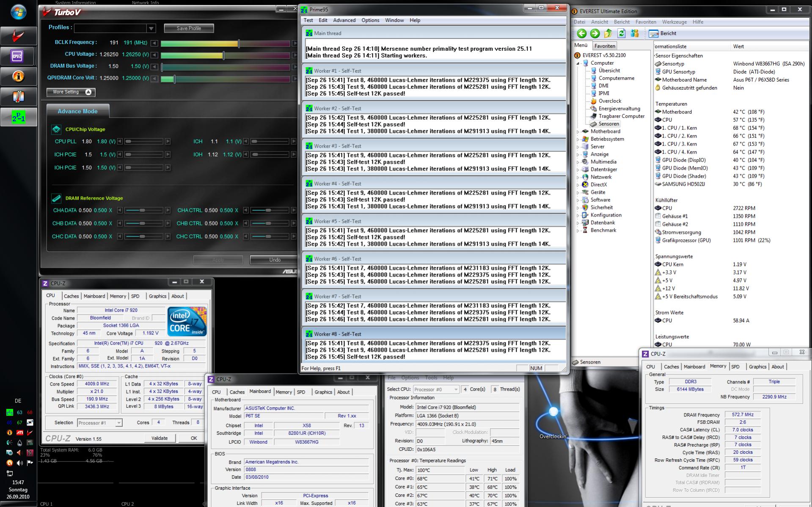812x507 pixels.
Task: Expand the Server tree node
Action: point(578,147)
